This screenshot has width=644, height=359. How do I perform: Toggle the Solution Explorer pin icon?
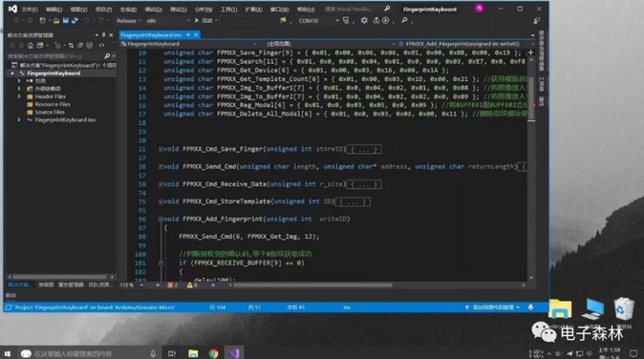(103, 35)
